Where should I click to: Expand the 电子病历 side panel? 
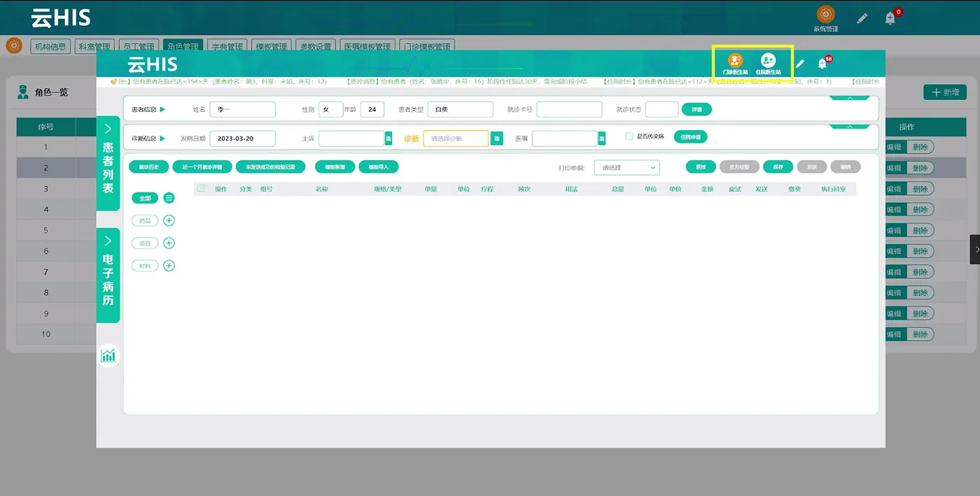108,275
